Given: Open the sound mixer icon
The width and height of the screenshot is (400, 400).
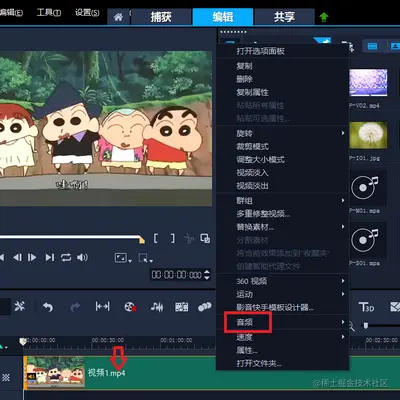Looking at the screenshot, I should 157,307.
